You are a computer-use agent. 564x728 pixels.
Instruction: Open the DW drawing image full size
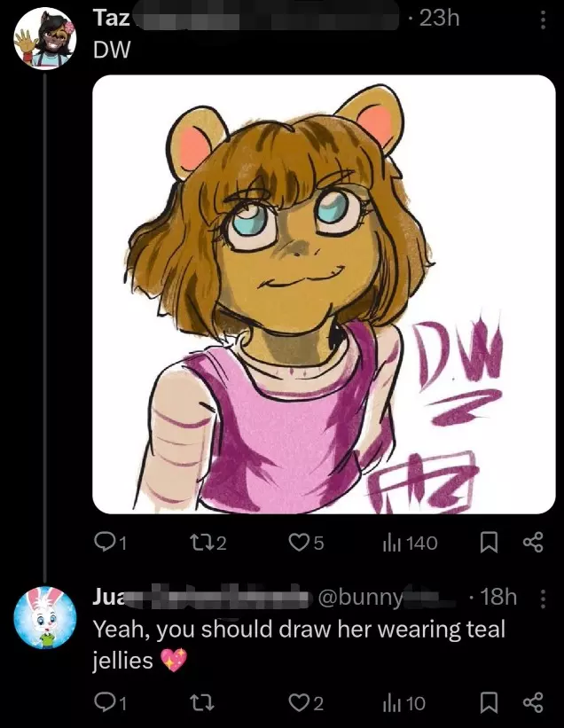324,294
